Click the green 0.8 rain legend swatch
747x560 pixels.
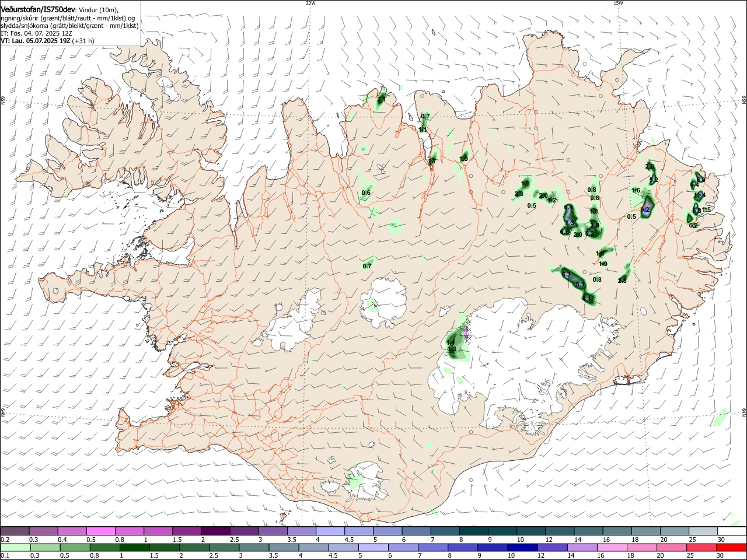click(105, 547)
